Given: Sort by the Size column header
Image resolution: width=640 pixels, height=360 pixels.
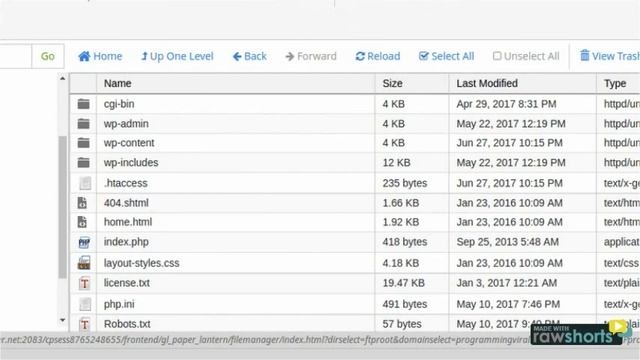Looking at the screenshot, I should point(411,84).
